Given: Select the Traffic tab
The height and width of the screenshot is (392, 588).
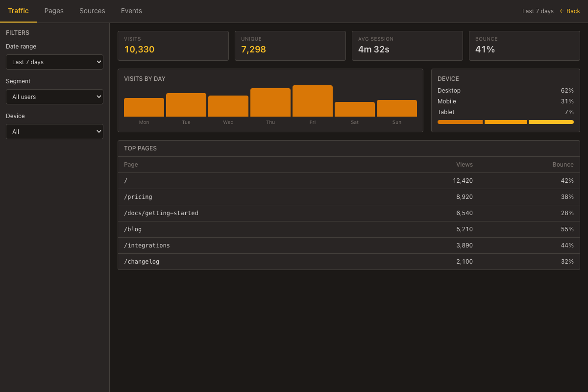Looking at the screenshot, I should click(x=19, y=11).
